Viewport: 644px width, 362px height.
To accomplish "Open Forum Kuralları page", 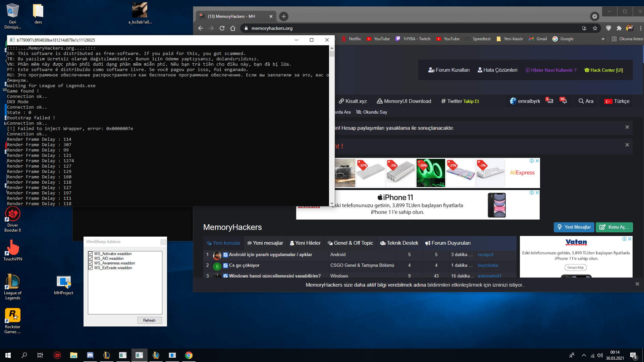I will coord(449,70).
